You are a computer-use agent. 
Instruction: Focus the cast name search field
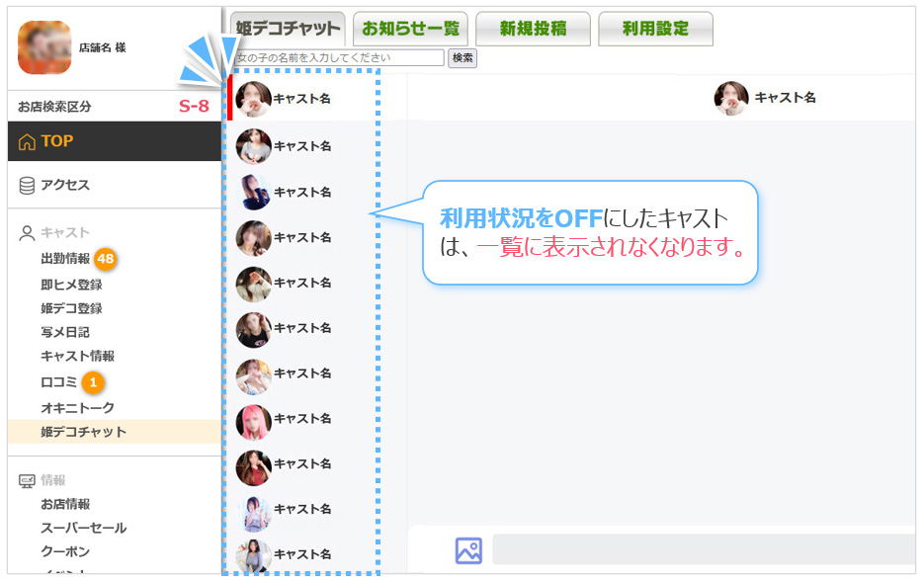338,58
